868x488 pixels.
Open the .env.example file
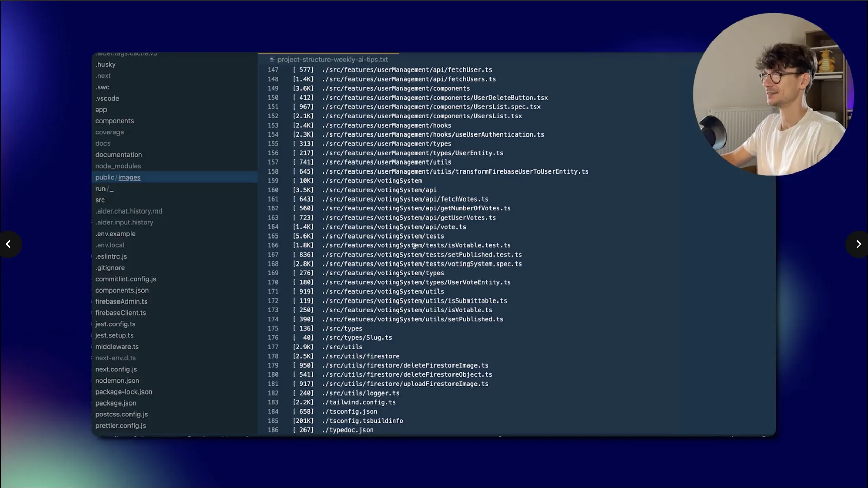(115, 234)
